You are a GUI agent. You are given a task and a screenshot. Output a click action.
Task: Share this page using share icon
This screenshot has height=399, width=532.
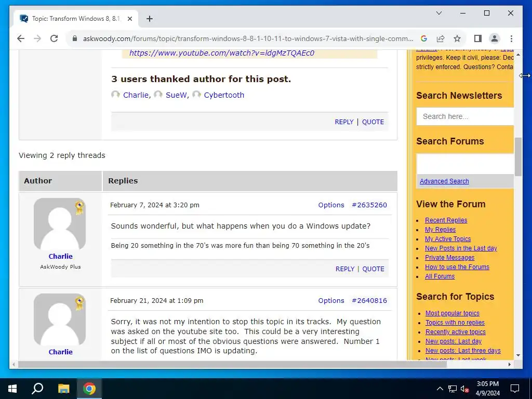[x=441, y=38]
